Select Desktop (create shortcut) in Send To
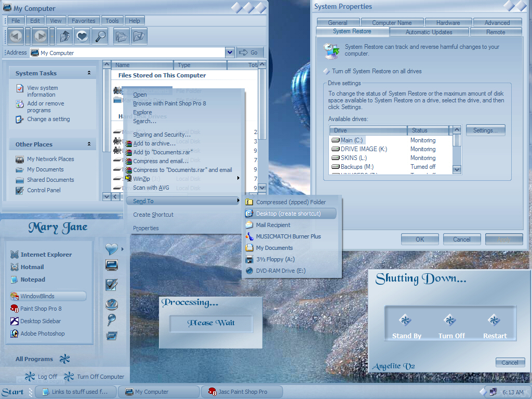This screenshot has width=532, height=399. [290, 214]
